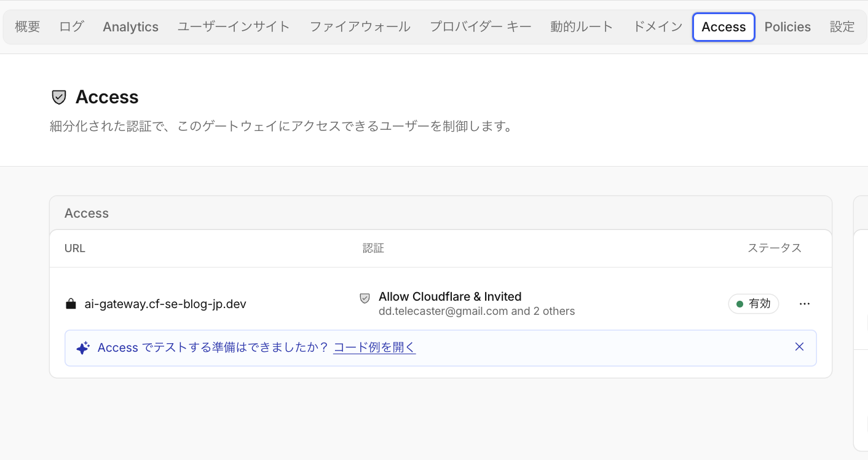Viewport: 868px width, 460px height.
Task: Click the shield icon beside Allow Cloudflare & Invited
Action: coord(365,298)
